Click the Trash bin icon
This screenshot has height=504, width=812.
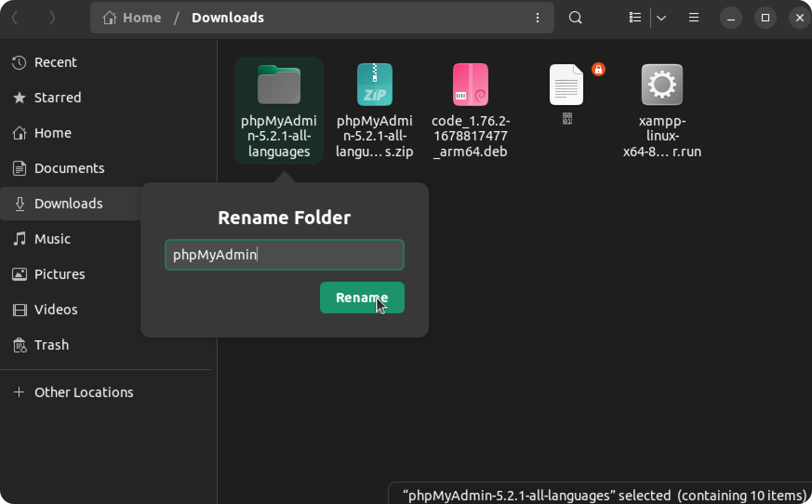click(x=19, y=345)
